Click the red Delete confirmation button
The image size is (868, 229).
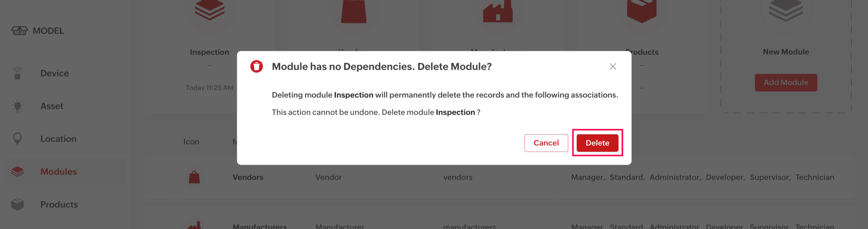pos(597,143)
